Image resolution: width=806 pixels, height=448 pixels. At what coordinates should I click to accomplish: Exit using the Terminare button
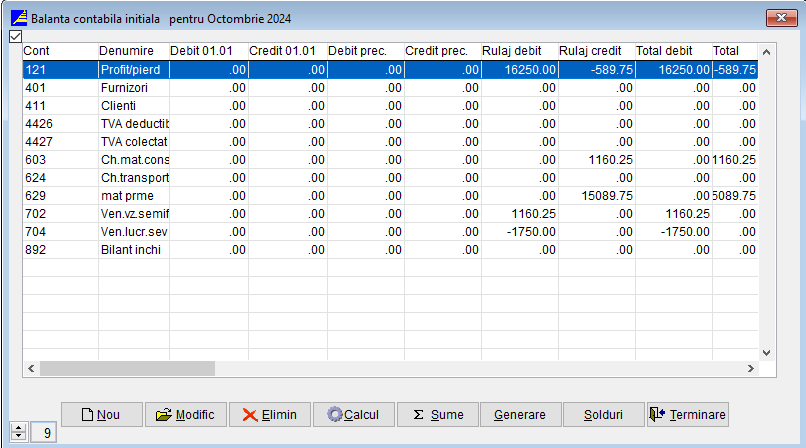point(688,415)
